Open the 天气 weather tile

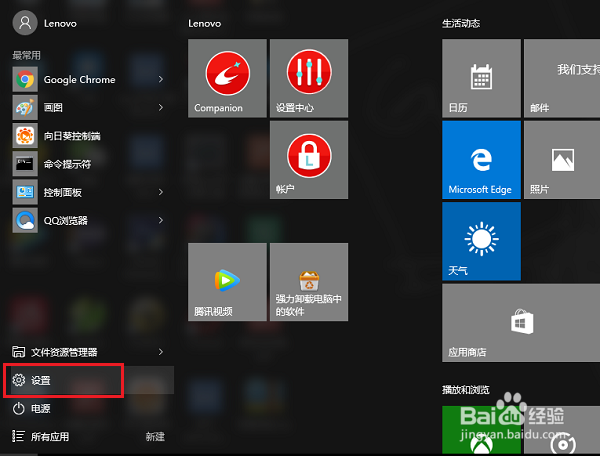(481, 241)
